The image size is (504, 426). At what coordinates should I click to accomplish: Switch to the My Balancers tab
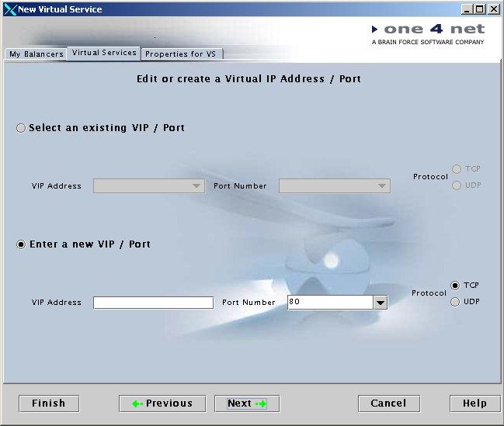[x=36, y=54]
